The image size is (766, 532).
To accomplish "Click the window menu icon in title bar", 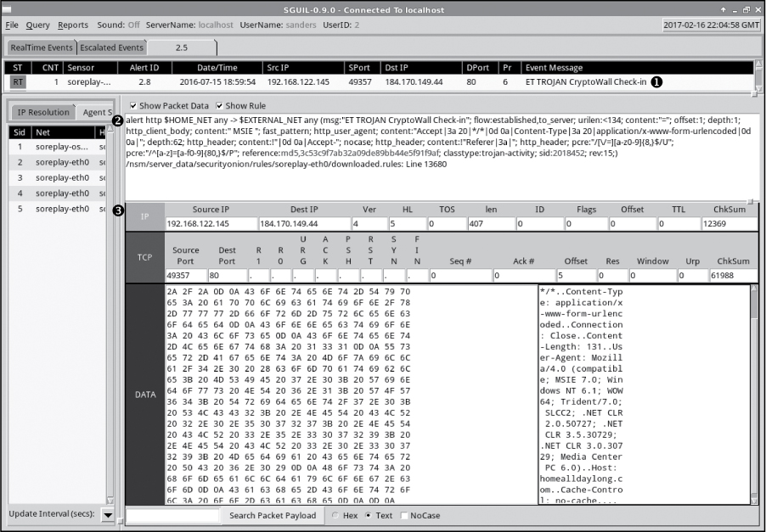I will [8, 7].
